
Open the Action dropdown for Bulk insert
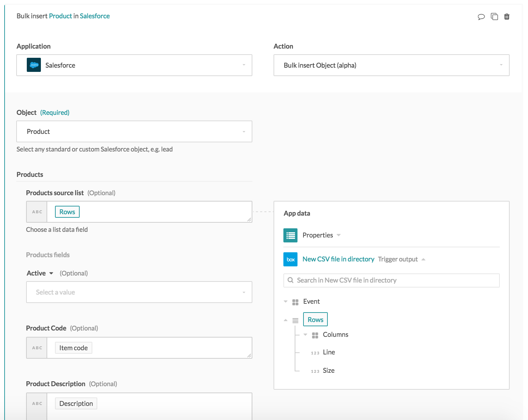[x=391, y=65]
